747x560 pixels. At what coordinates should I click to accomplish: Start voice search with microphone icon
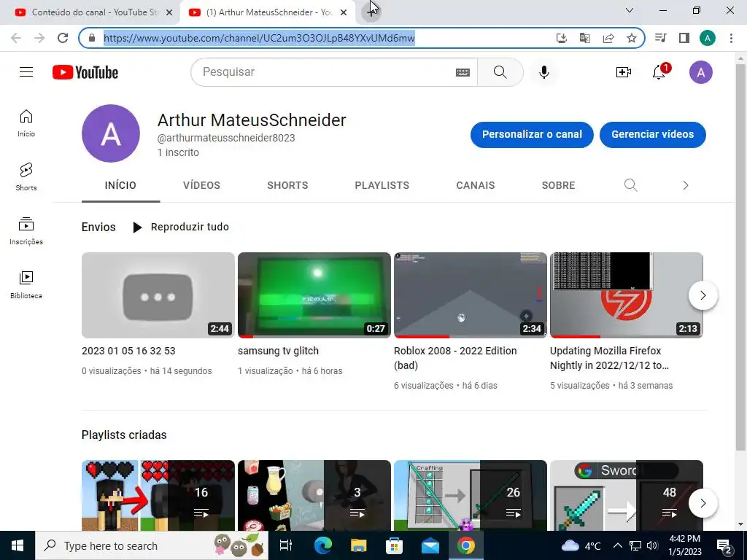544,72
